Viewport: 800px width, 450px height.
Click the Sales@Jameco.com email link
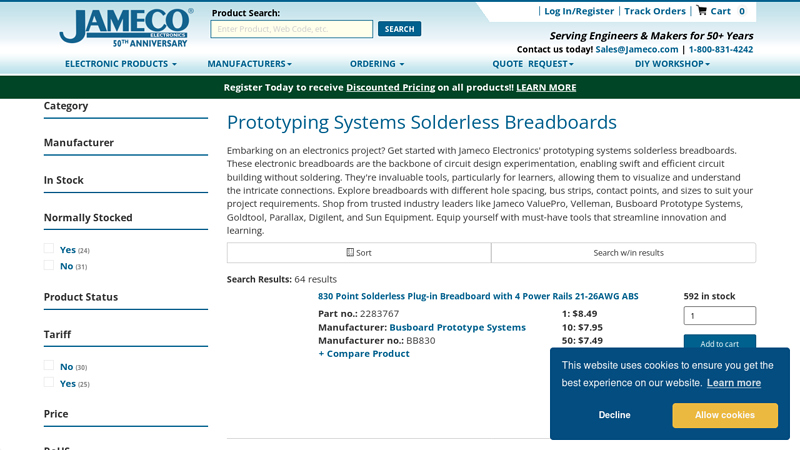[x=637, y=49]
